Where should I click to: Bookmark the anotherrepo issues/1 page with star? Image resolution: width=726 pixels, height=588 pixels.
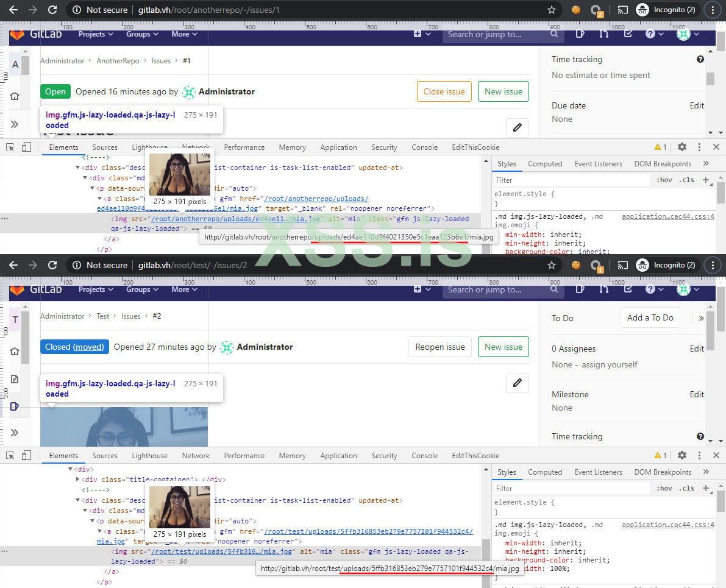[552, 10]
